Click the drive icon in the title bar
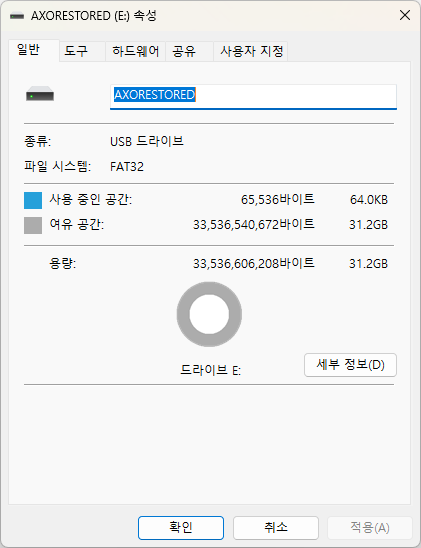Screen dimensions: 421x548 point(17,16)
